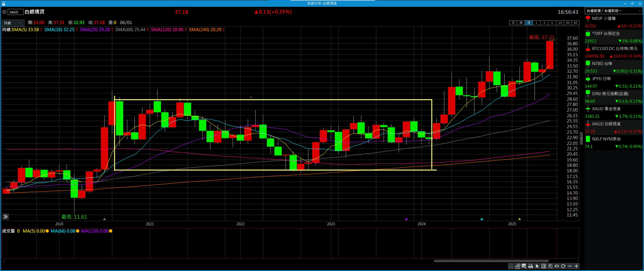Viewport: 644px width, 271px height.
Task: Collapse the right watchlist panel handle
Action: pos(581,138)
